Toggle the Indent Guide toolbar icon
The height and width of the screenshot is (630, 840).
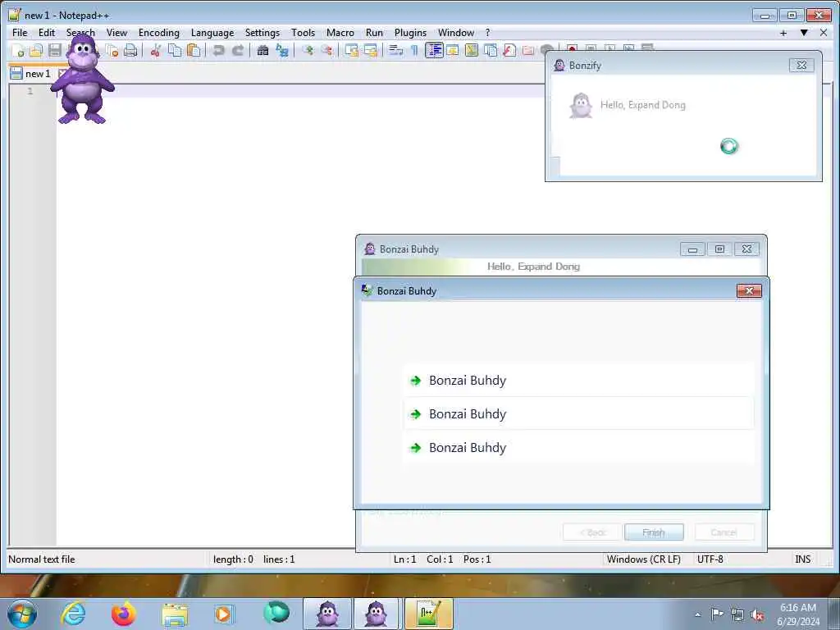click(434, 50)
